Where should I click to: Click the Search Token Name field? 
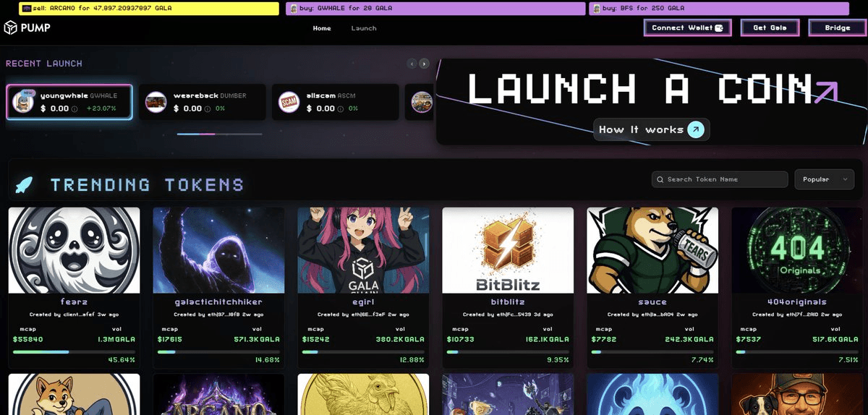click(720, 179)
